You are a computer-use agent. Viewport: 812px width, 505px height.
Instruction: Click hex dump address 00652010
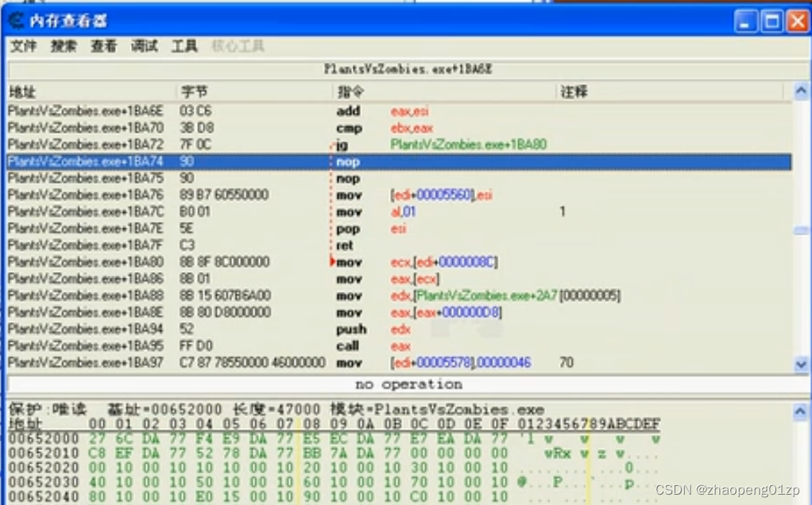click(44, 453)
